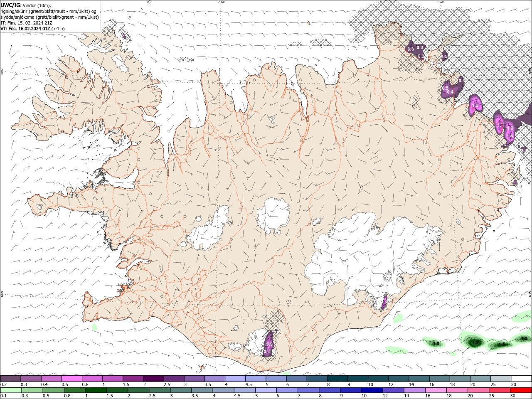The image size is (532, 399).
Task: Select the magenta 1 snow legend swatch
Action: [x=113, y=379]
